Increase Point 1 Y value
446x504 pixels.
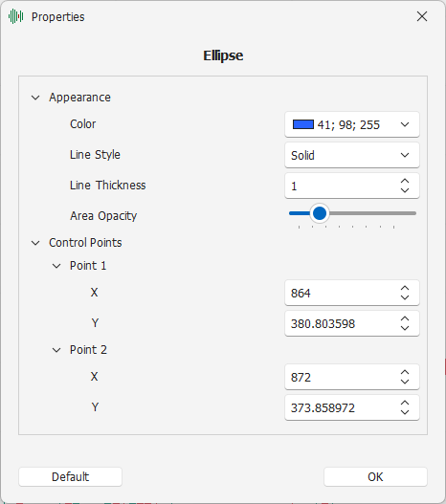tap(405, 318)
